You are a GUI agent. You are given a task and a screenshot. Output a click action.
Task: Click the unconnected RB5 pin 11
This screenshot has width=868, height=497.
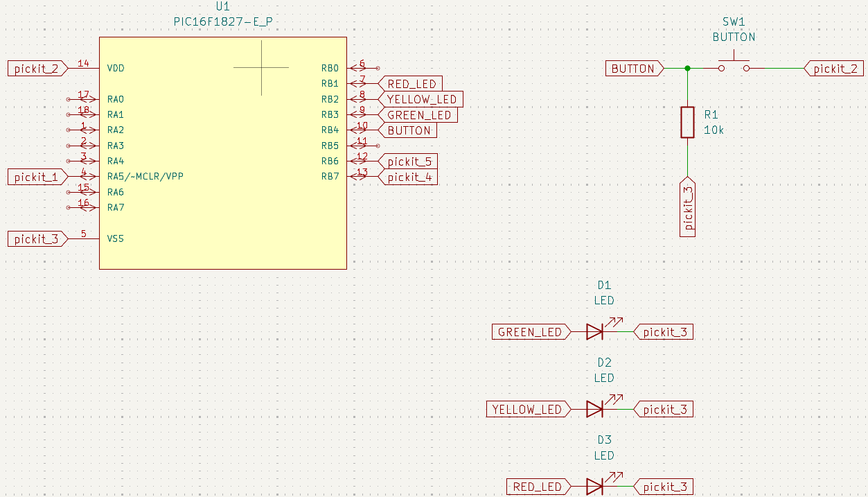[x=362, y=146]
